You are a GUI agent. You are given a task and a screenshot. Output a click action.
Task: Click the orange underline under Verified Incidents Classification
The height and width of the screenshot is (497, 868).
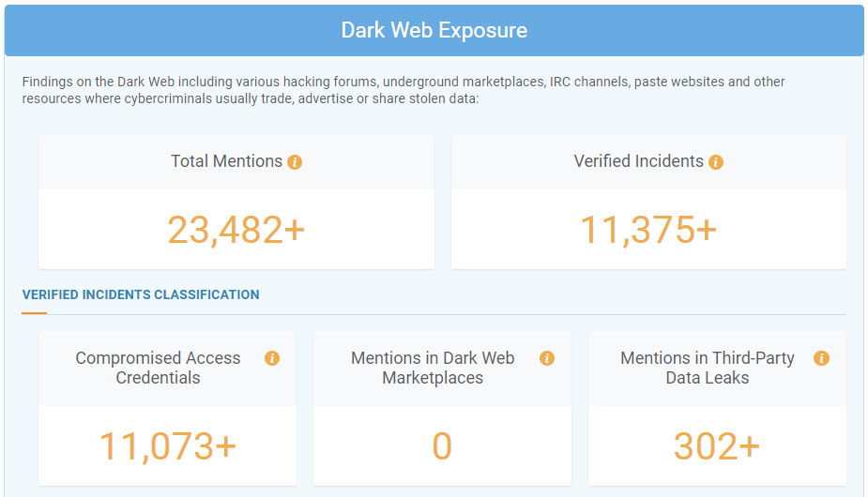[34, 313]
